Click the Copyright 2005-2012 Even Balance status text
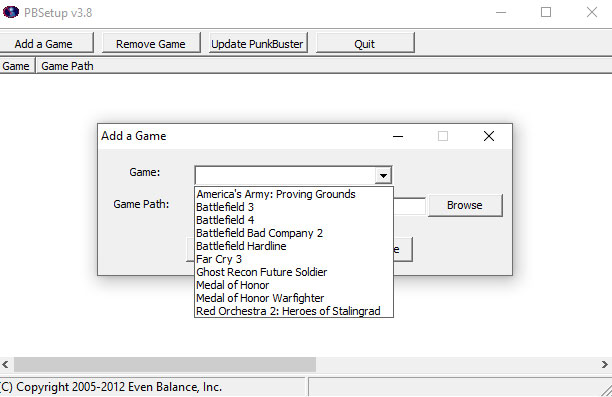 tap(111, 387)
